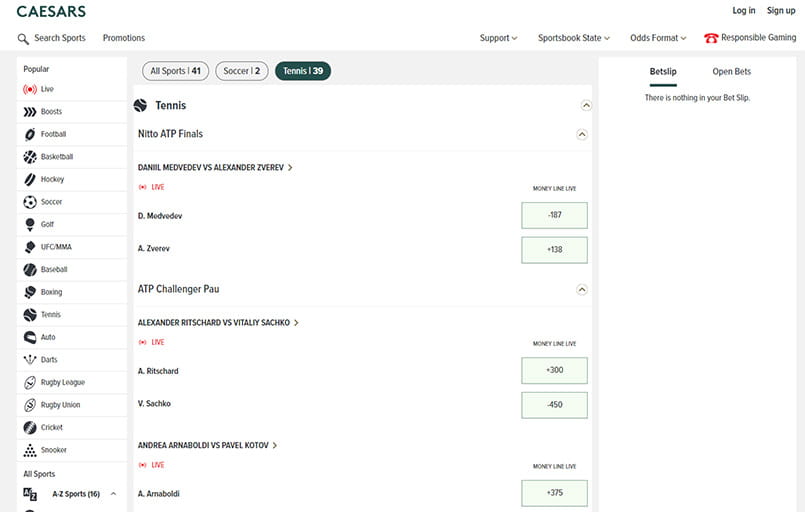
Task: Open Ritschard vs Sachko match details
Action: coord(218,323)
